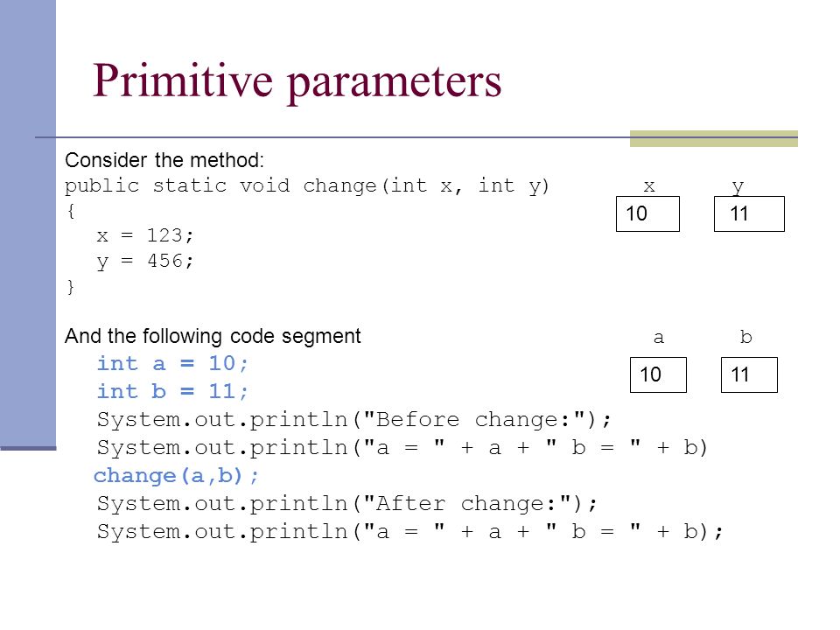Click the blue 'int b = 11;' line
This screenshot has width=840, height=630.
click(172, 392)
